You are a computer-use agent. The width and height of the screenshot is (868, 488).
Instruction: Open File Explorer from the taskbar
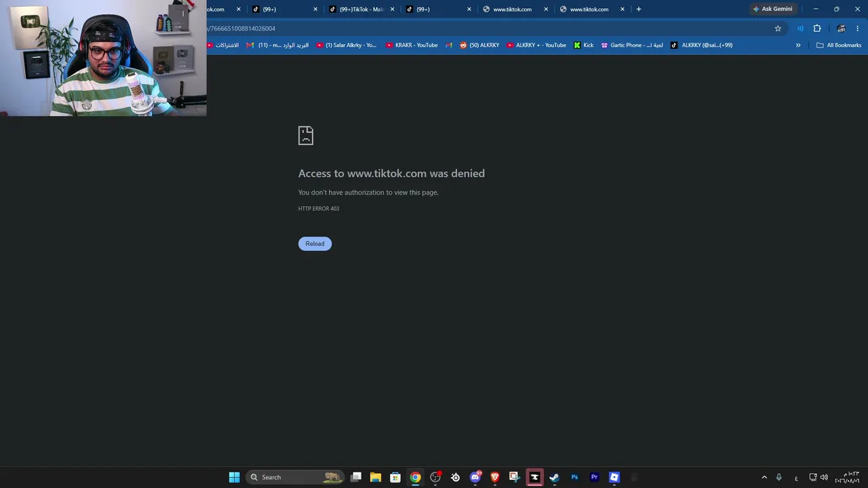376,477
